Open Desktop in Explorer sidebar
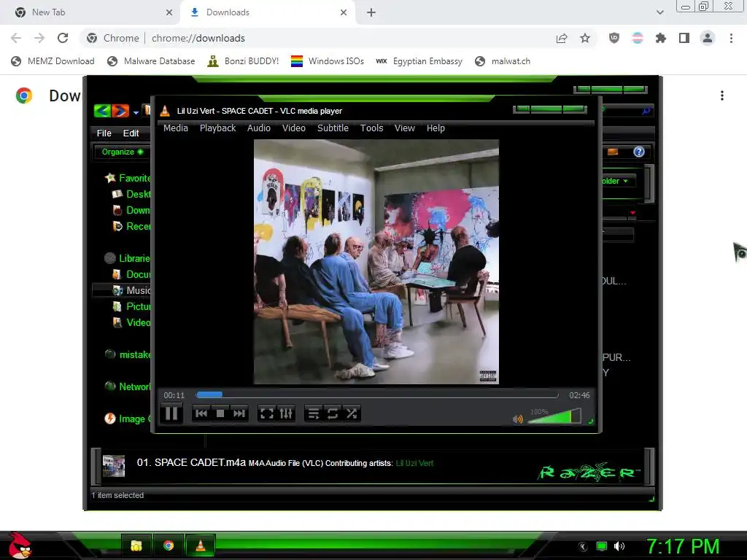This screenshot has height=560, width=747. (131, 194)
